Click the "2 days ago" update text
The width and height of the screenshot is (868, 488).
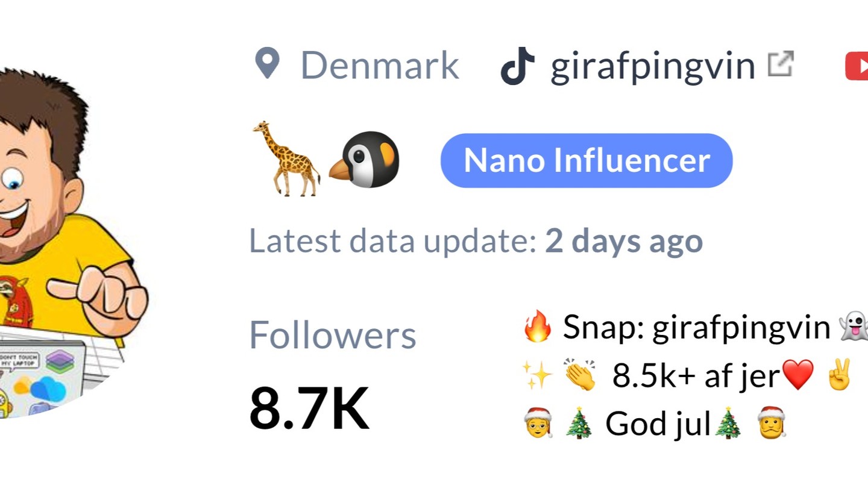(624, 241)
